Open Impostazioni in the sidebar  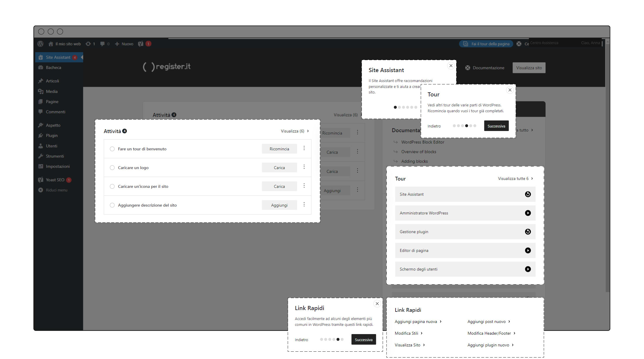click(58, 166)
